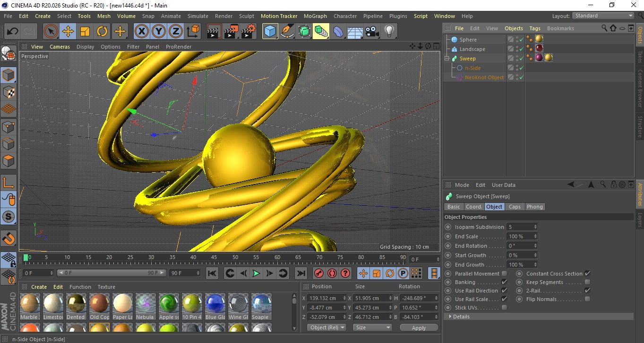
Task: Enable the Parallel Movement checkbox
Action: [504, 274]
